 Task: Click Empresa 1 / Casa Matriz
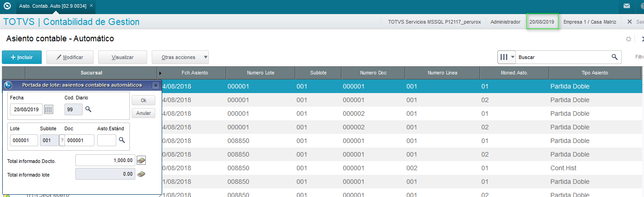(590, 22)
